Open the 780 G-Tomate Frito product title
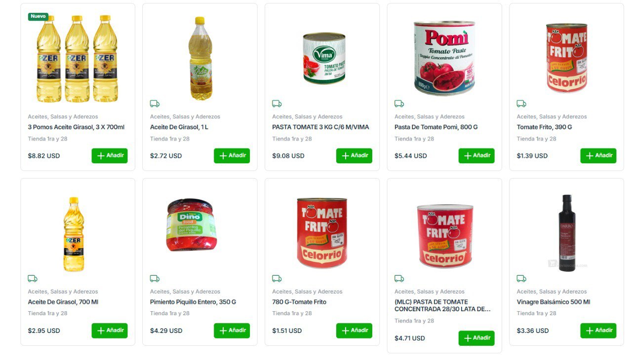This screenshot has height=364, width=632. click(x=299, y=302)
